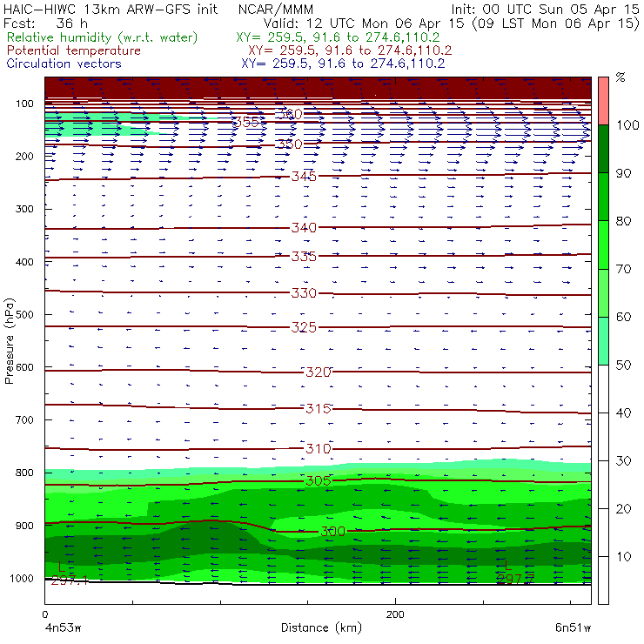Click the 200 km distance tick label
Screen dimensions: 644x644
click(395, 614)
